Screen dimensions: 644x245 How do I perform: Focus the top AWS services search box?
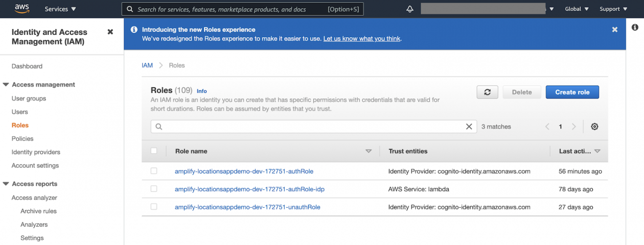tap(242, 9)
